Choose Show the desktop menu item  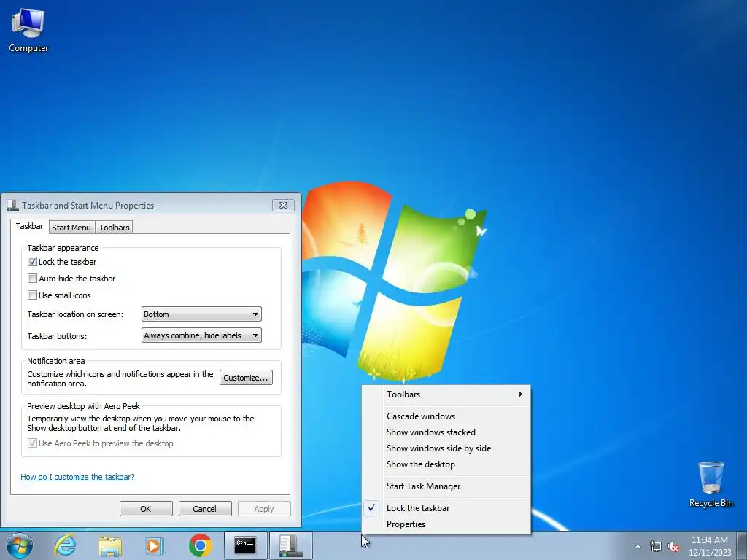[446, 464]
